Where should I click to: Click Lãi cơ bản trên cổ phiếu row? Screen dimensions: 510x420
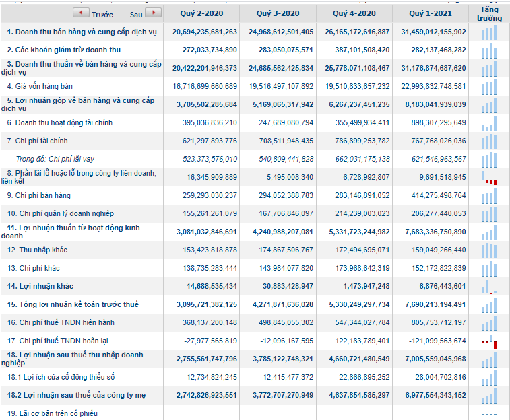[x=53, y=413]
